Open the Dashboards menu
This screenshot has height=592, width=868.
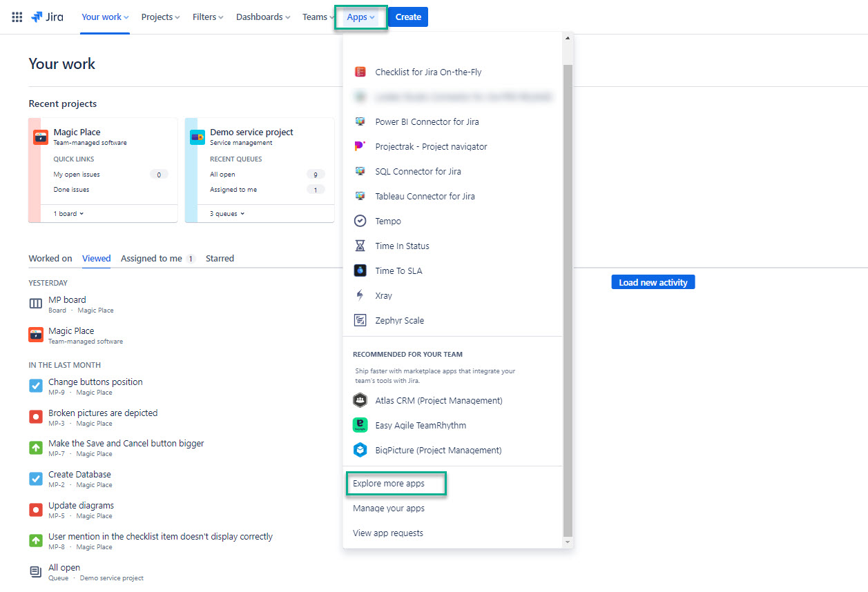262,17
